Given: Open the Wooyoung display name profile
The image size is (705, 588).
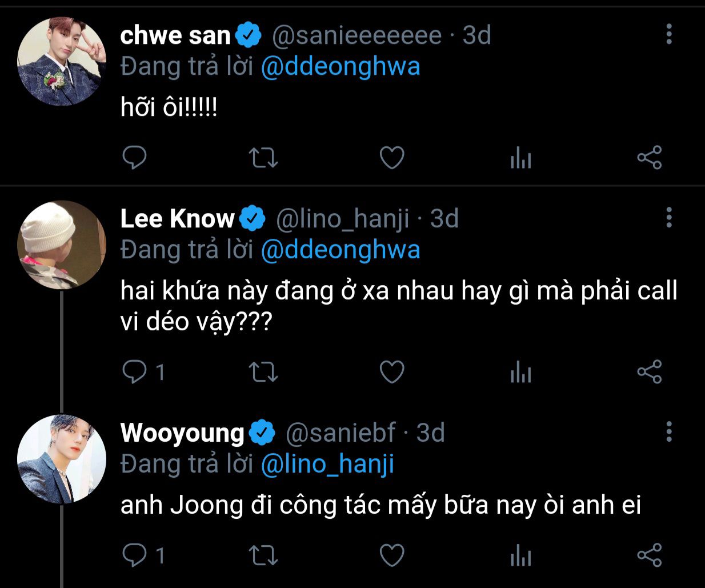Looking at the screenshot, I should (x=182, y=433).
